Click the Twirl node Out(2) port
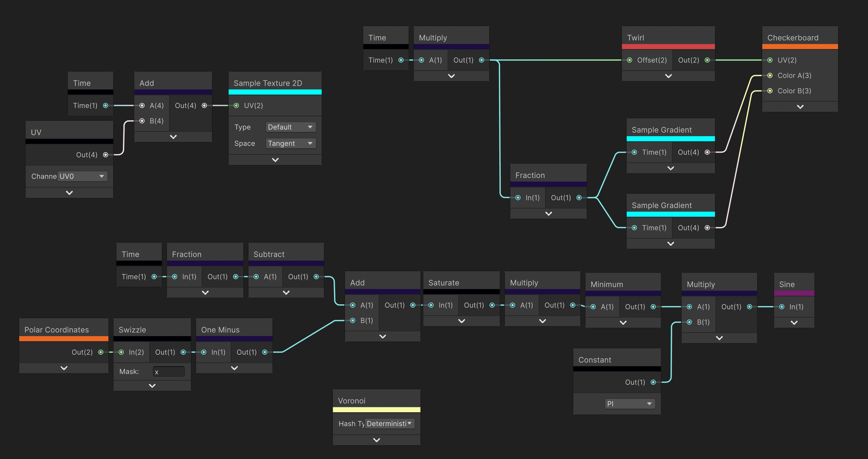868x459 pixels. [707, 60]
